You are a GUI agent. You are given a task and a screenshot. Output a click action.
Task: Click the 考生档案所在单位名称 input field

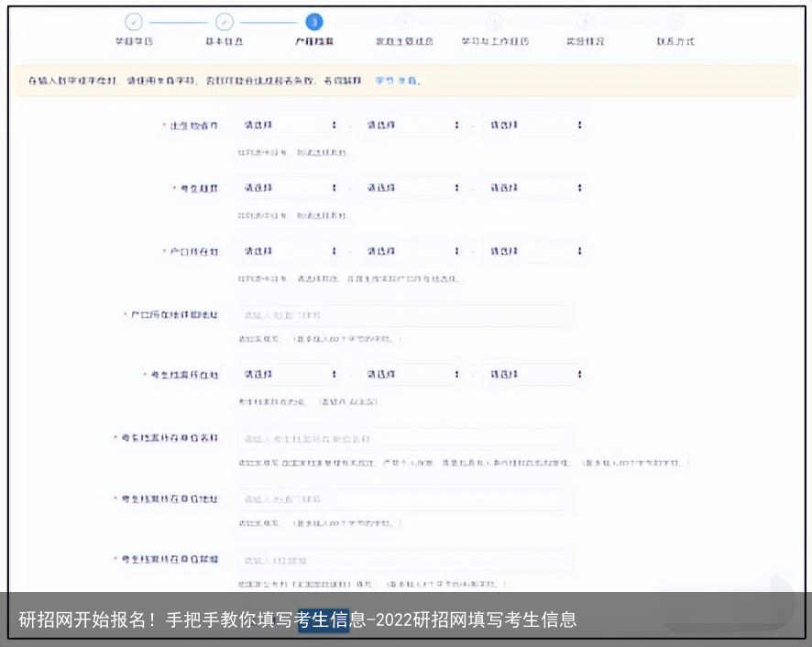406,438
